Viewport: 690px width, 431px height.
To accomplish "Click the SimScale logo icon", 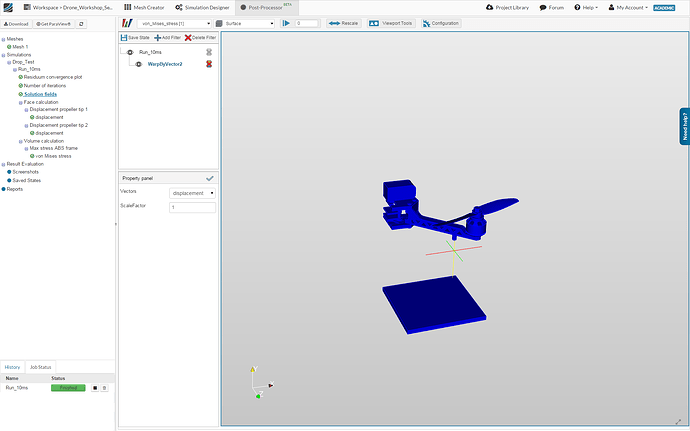I will (x=8, y=7).
